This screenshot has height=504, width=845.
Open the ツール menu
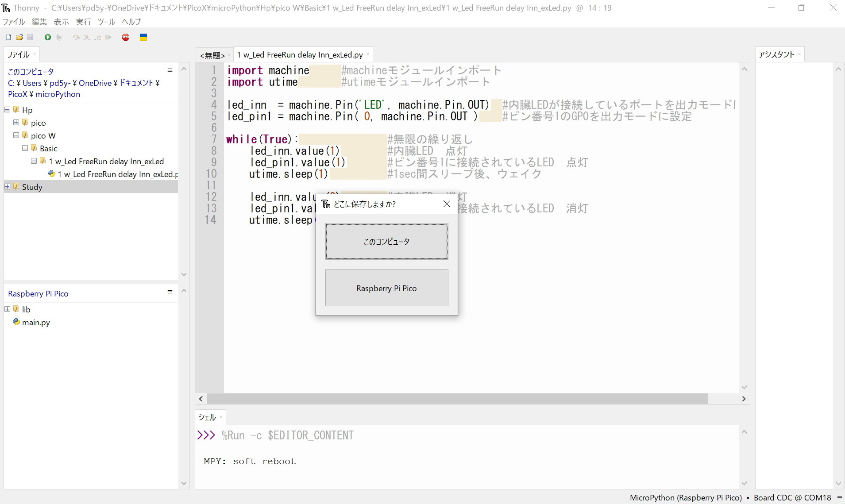(x=106, y=22)
